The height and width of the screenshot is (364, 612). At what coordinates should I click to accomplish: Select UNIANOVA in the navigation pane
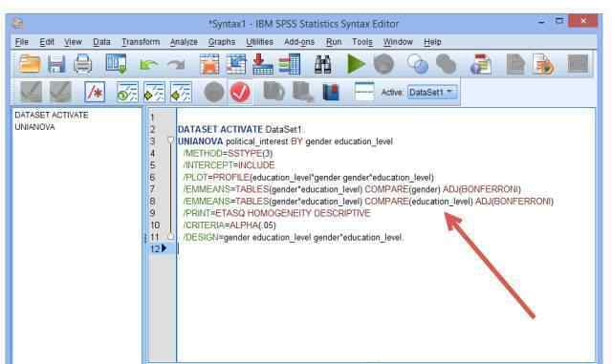(x=34, y=127)
